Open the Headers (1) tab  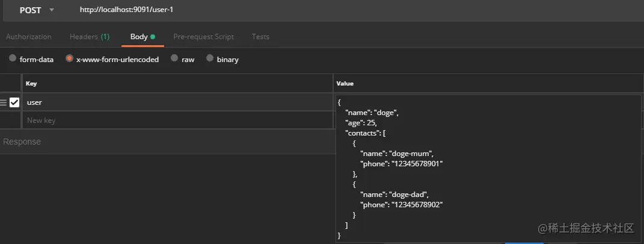tap(90, 37)
